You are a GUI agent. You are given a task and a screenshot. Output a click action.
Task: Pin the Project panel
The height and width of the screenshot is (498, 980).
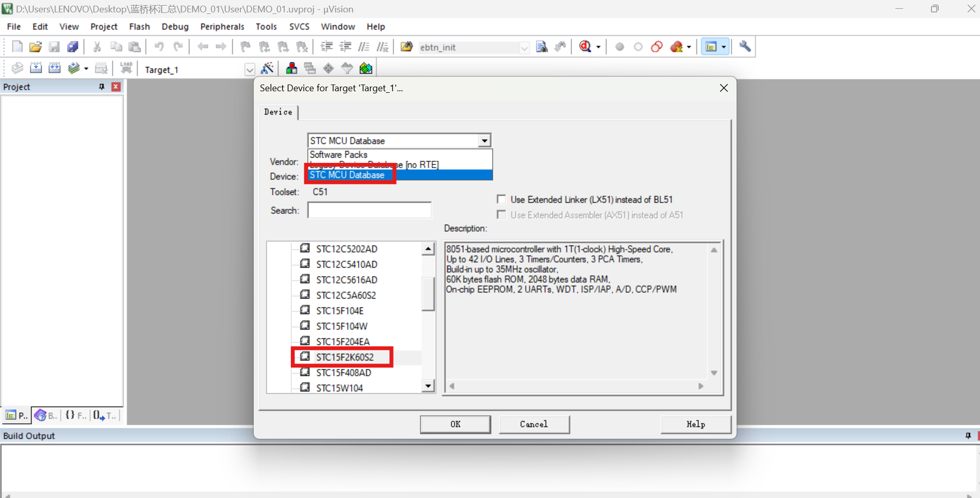click(x=102, y=87)
